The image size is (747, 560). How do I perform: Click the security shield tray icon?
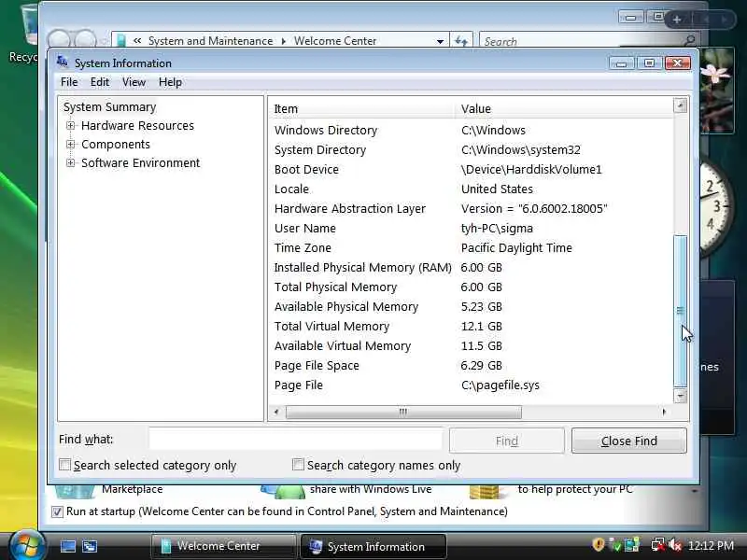click(x=598, y=544)
